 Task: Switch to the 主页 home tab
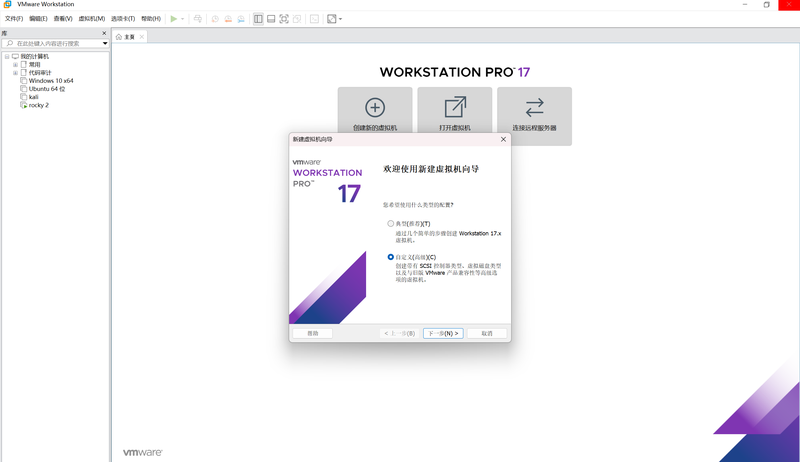coord(129,37)
